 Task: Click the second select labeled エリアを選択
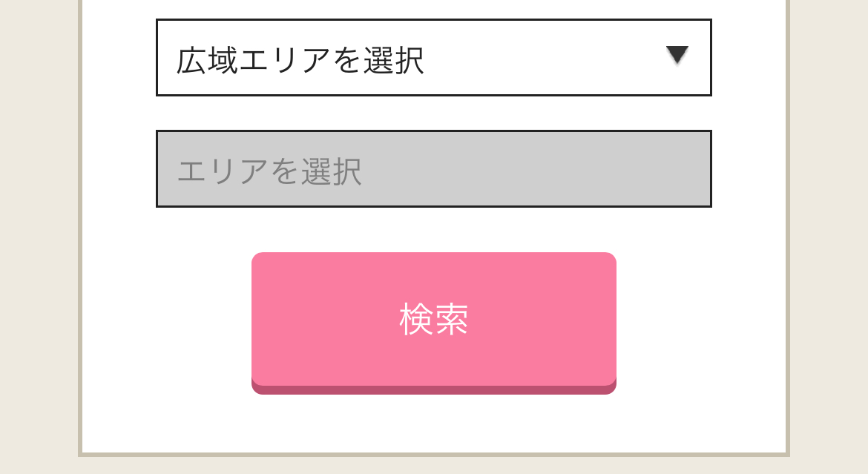click(x=433, y=169)
